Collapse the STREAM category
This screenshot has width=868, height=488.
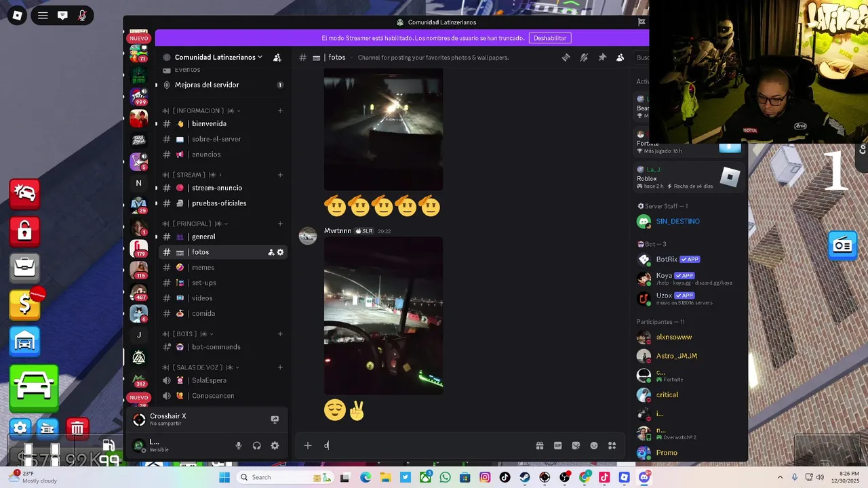(x=192, y=175)
